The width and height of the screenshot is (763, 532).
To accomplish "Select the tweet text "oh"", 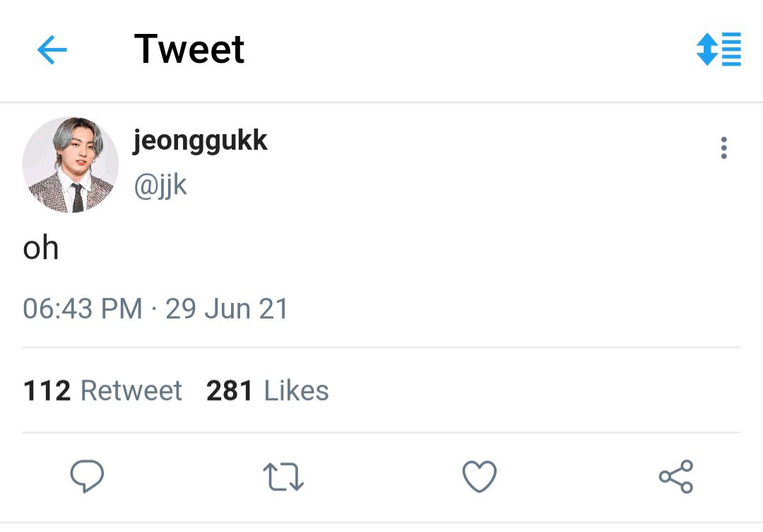I will coord(41,249).
